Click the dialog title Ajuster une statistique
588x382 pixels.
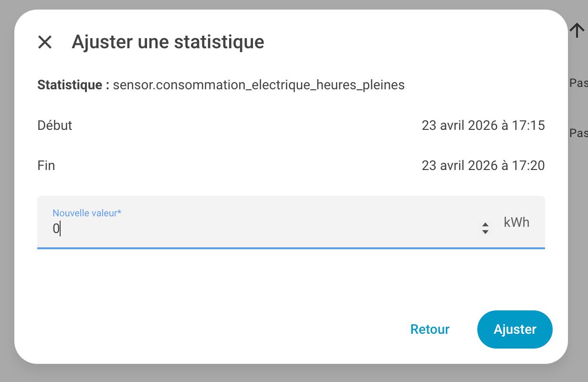[x=168, y=42]
